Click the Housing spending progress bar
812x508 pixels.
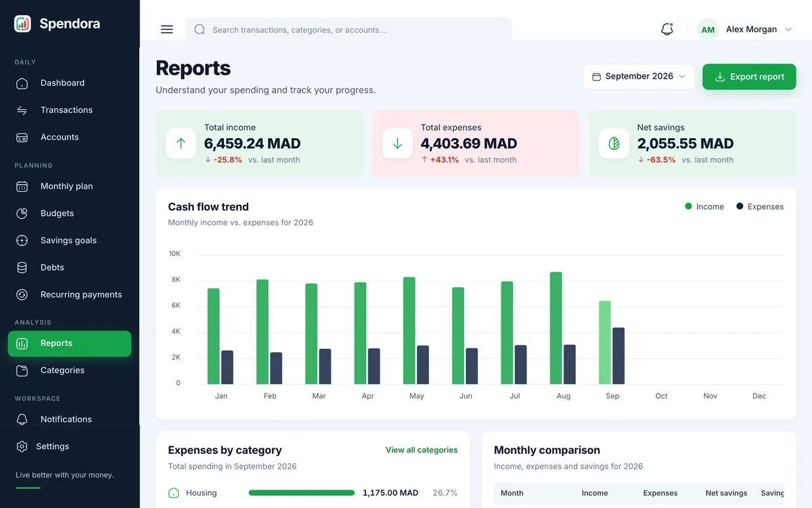pyautogui.click(x=302, y=493)
